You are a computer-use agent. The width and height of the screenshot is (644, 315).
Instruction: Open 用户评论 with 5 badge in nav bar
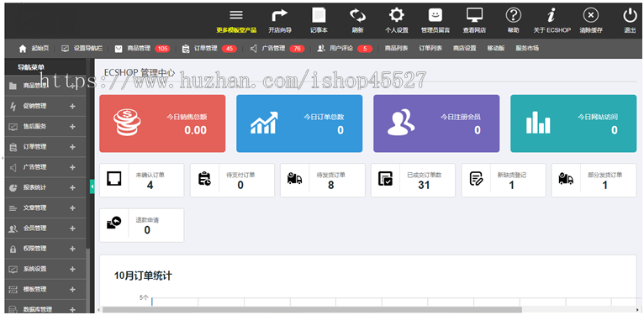tap(345, 49)
